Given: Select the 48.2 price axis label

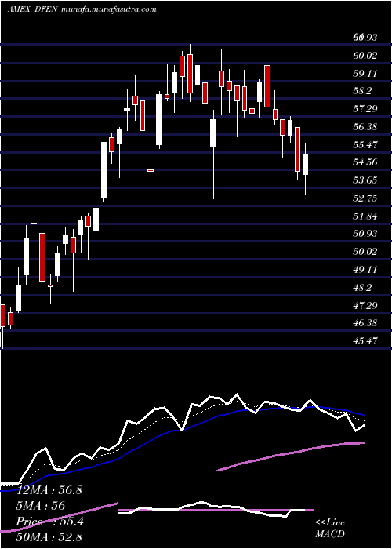Looking at the screenshot, I should (362, 288).
